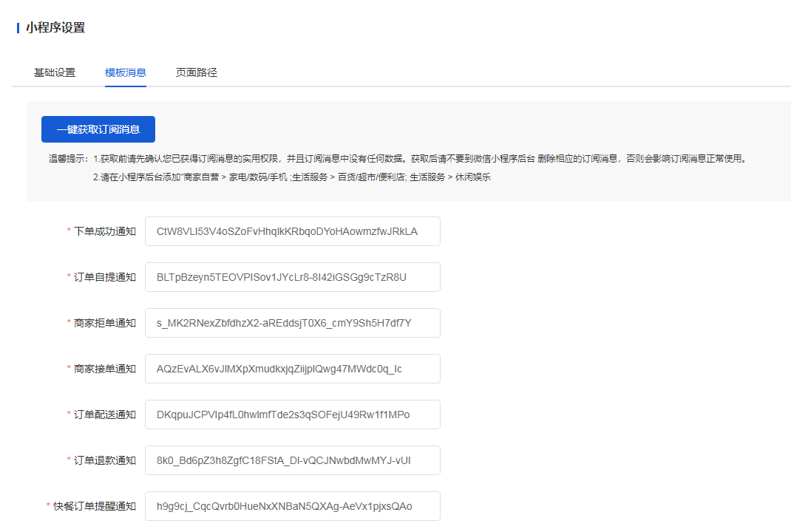Click the 商家拒单通知 label
This screenshot has width=791, height=532.
(105, 323)
